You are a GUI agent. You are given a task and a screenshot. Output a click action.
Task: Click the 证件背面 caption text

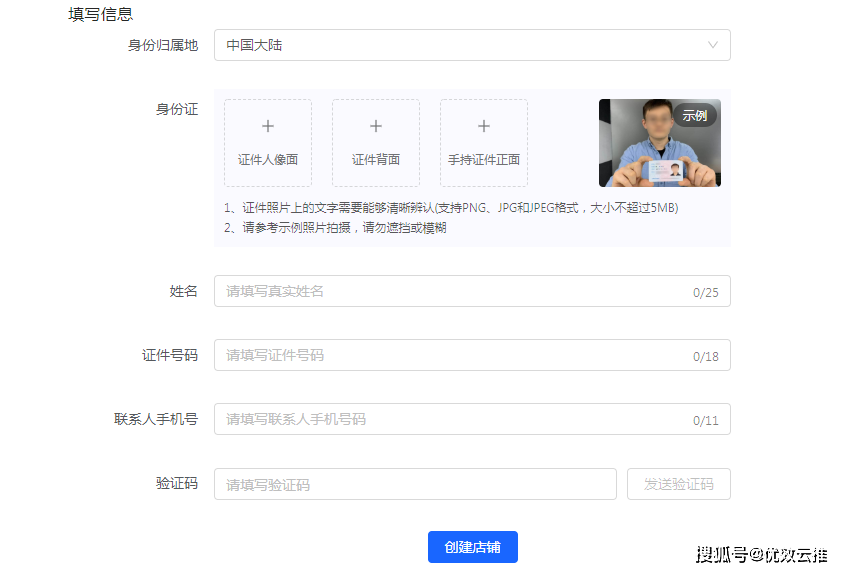click(x=376, y=160)
